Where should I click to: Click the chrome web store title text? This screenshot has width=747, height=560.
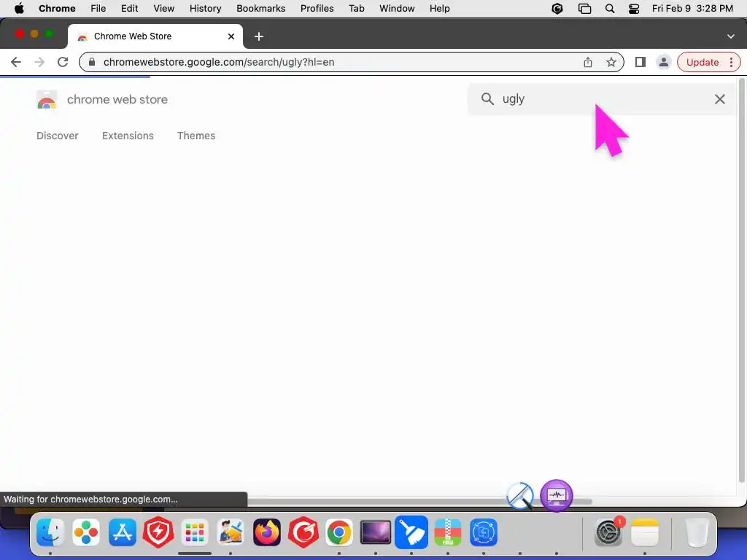tap(117, 99)
